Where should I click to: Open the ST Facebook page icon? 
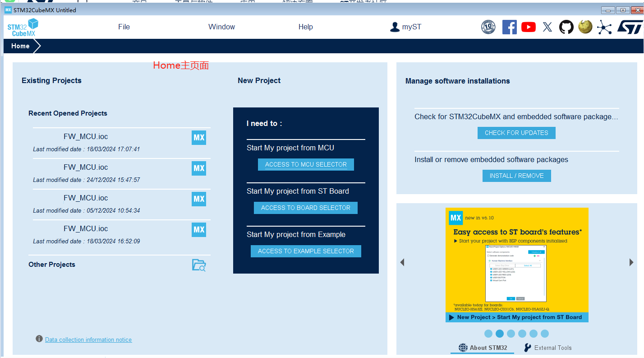pos(509,27)
